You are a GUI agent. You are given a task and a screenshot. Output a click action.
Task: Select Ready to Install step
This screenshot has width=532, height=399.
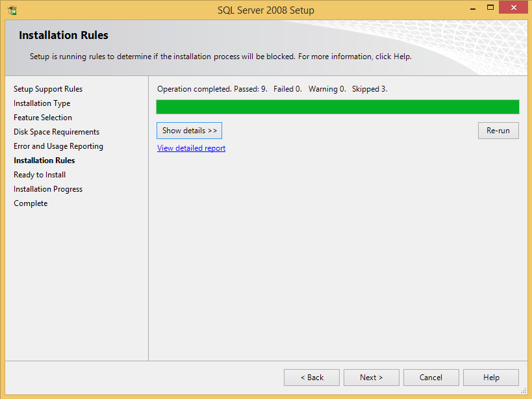coord(40,175)
